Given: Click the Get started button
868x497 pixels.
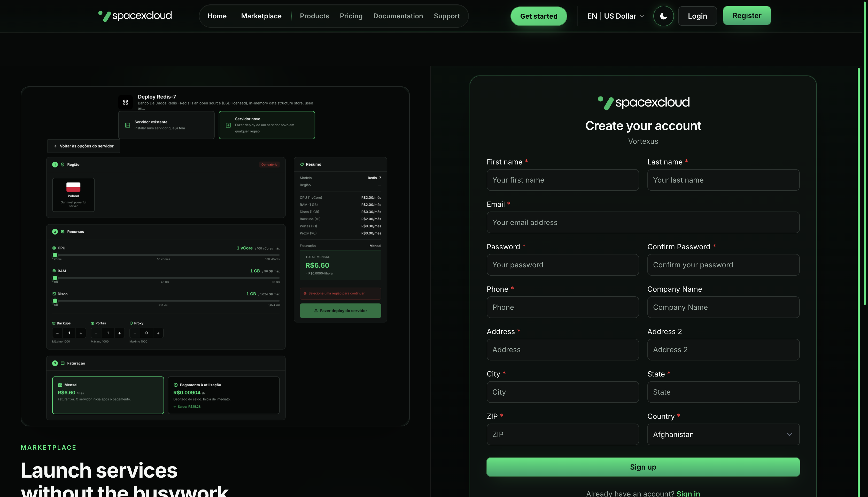Looking at the screenshot, I should 539,16.
